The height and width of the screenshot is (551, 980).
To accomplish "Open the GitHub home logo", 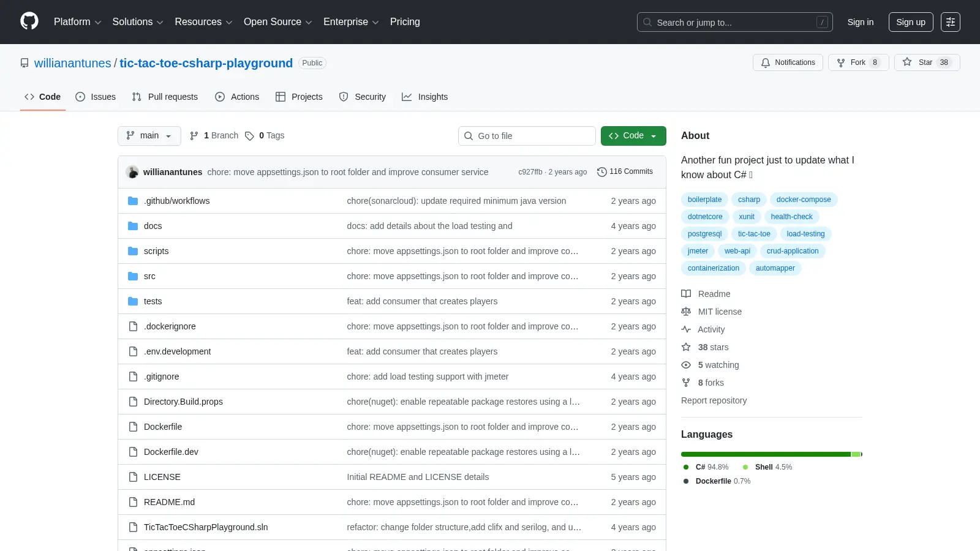I will (x=29, y=21).
